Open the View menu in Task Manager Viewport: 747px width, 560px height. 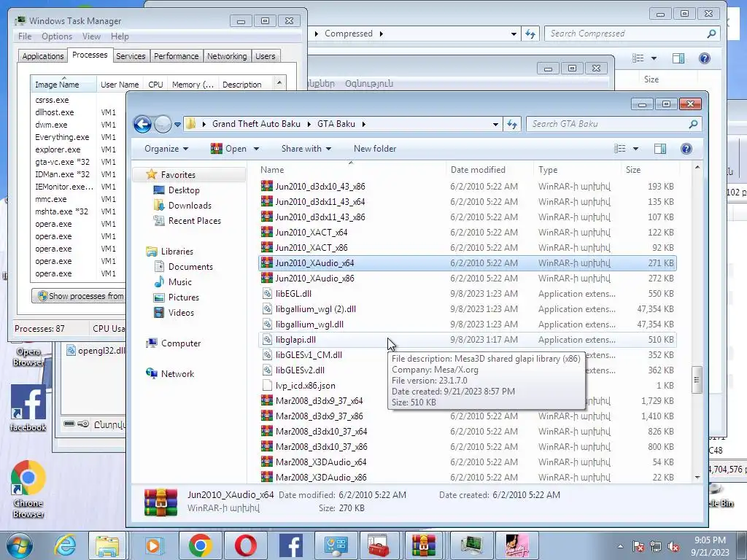click(x=91, y=36)
